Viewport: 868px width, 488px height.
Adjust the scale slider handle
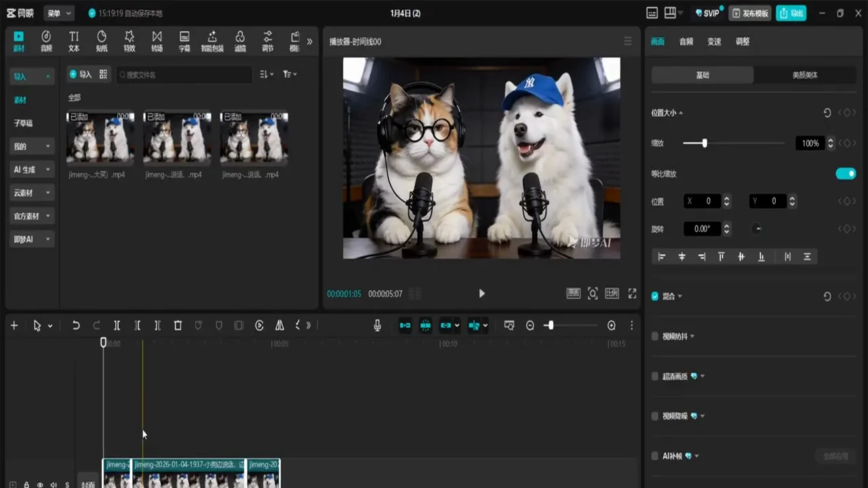coord(705,143)
